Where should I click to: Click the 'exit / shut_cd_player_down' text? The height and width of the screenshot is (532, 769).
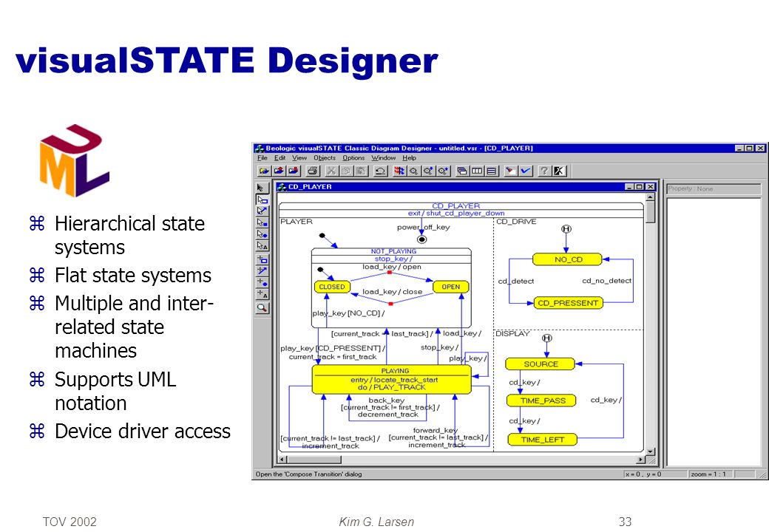456,213
